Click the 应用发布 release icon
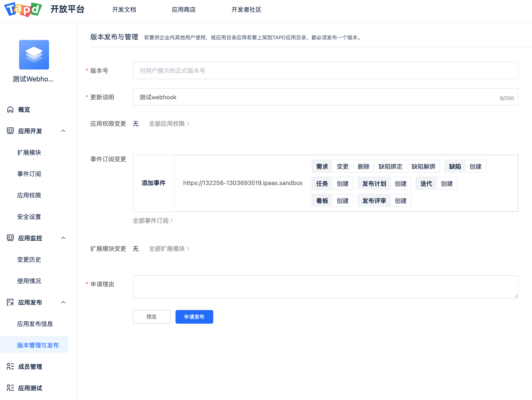The width and height of the screenshot is (532, 400). (10, 302)
